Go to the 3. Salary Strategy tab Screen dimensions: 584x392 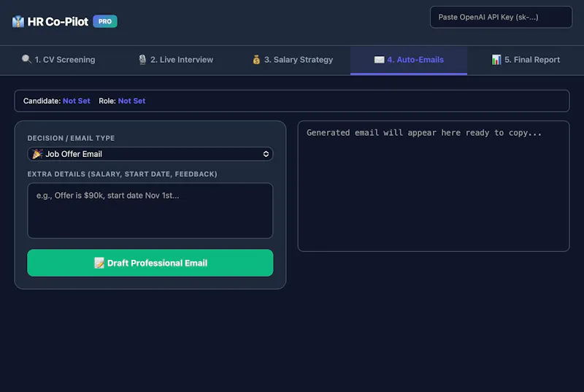click(292, 60)
